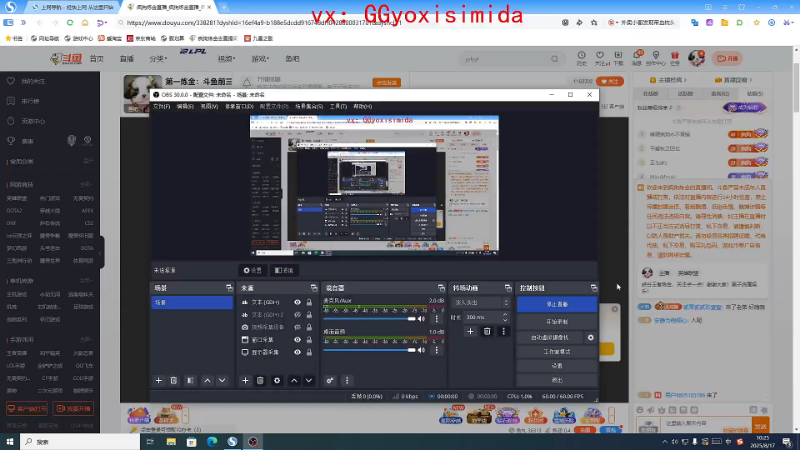
Task: Pop out the Controls dock with its float icon
Action: tap(594, 288)
